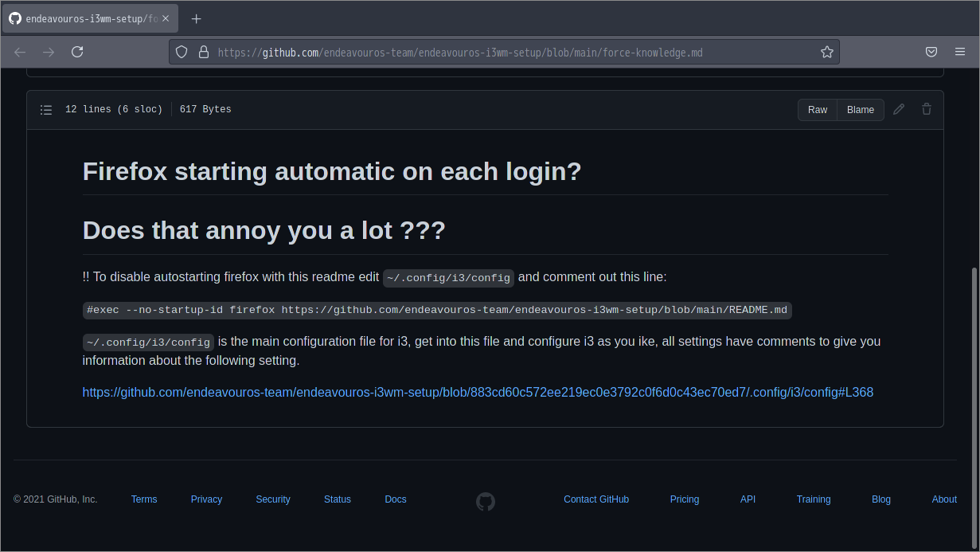Open the API footer link
The image size is (980, 552).
point(748,499)
